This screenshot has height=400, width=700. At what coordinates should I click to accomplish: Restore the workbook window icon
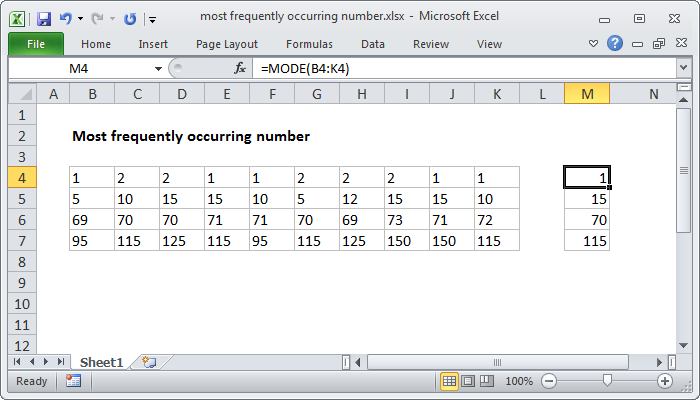(659, 43)
